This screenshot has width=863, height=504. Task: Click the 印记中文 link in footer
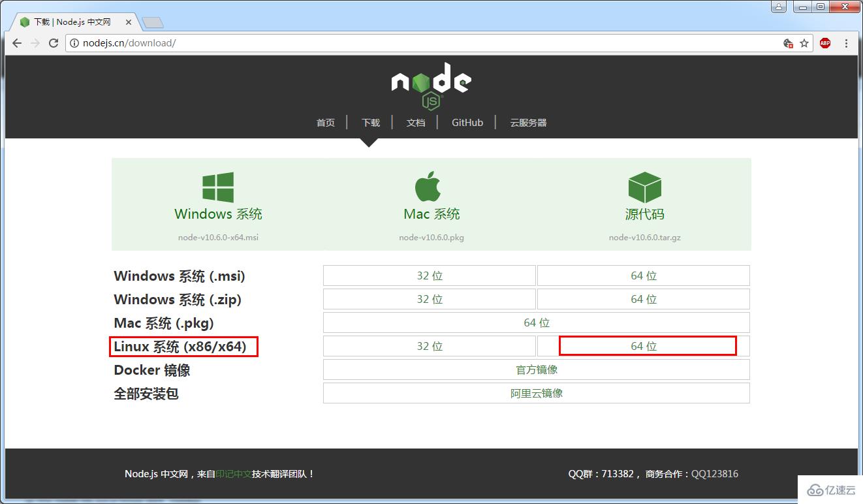(x=232, y=474)
